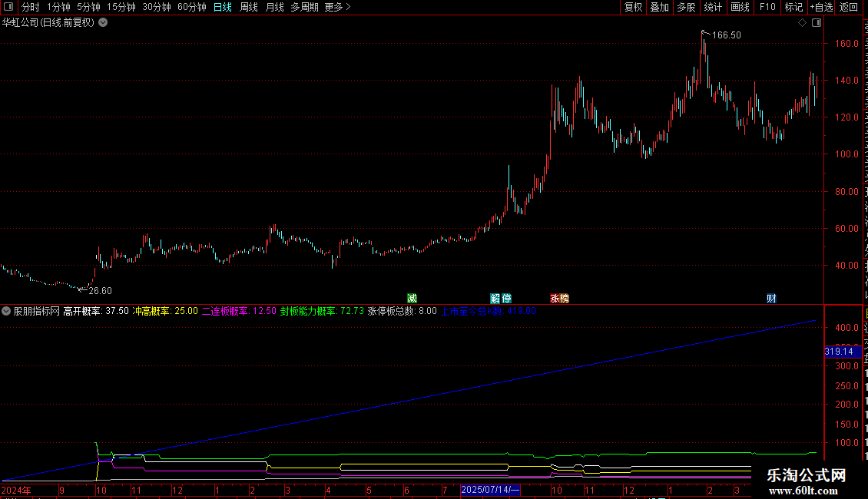This screenshot has height=499, width=868.
Task: Click the 166.50 high price label
Action: click(727, 35)
